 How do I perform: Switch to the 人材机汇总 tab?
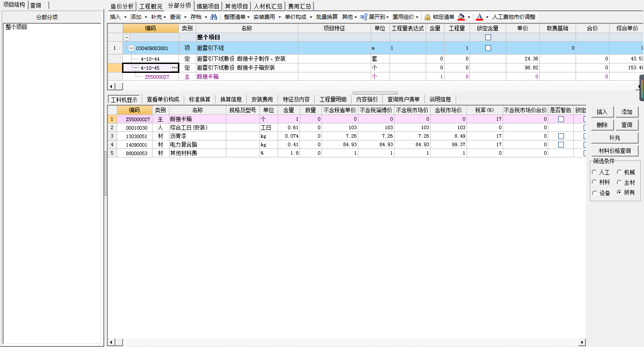coord(268,6)
